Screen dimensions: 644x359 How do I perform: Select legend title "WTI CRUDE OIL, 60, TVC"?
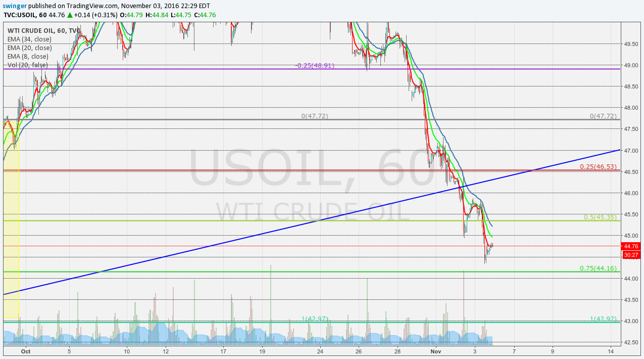(x=43, y=30)
